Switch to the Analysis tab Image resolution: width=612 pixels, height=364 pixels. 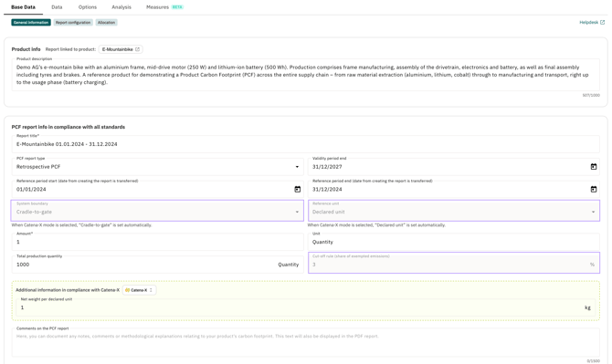[x=121, y=7]
